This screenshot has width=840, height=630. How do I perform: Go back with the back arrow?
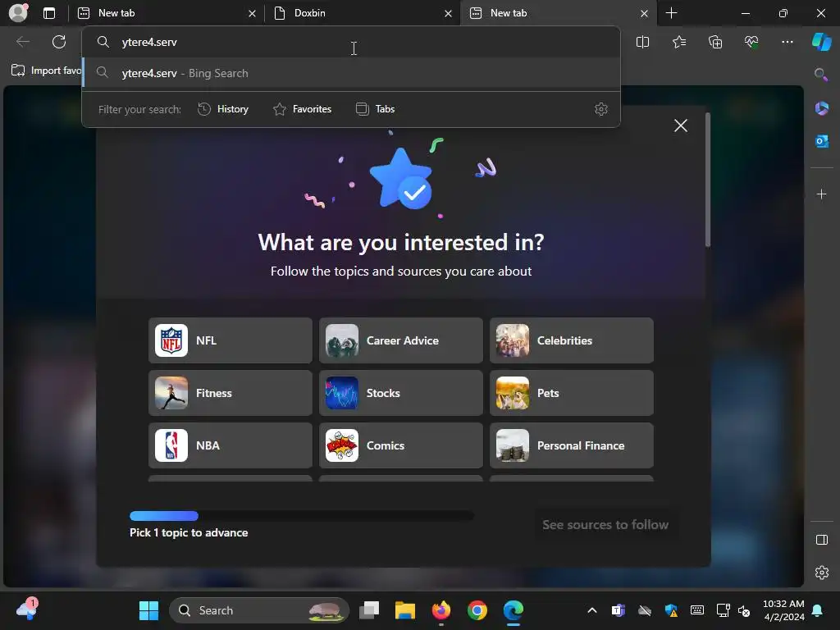tap(22, 42)
